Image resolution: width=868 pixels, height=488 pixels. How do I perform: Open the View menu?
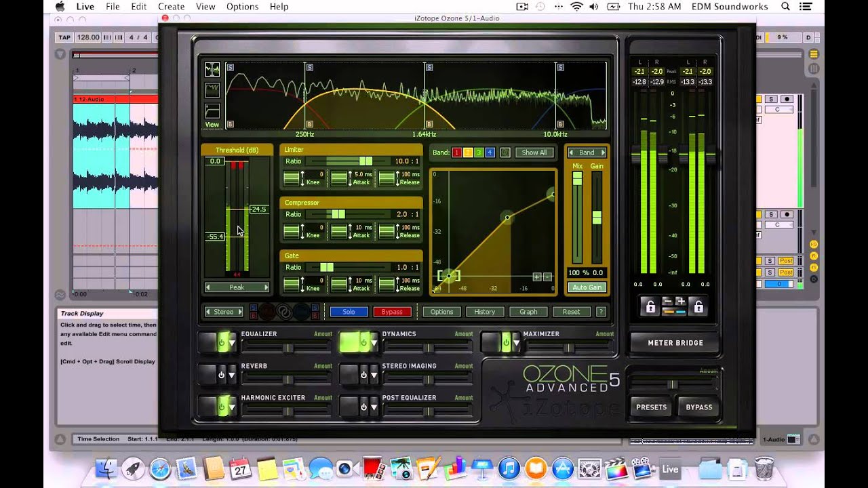click(205, 7)
